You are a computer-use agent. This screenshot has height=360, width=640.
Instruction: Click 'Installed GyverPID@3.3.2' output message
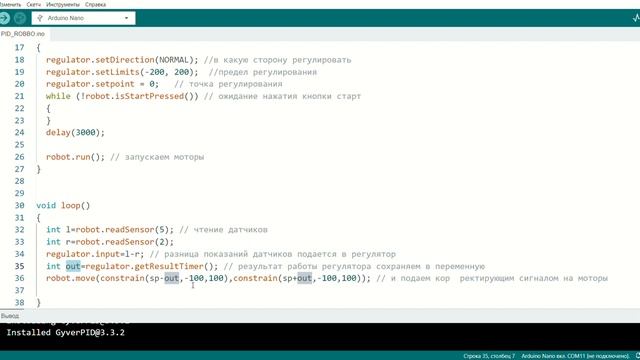[x=65, y=332]
